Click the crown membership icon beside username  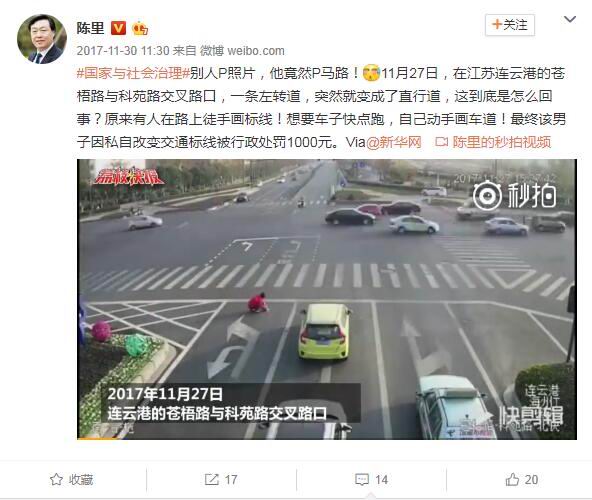(140, 28)
